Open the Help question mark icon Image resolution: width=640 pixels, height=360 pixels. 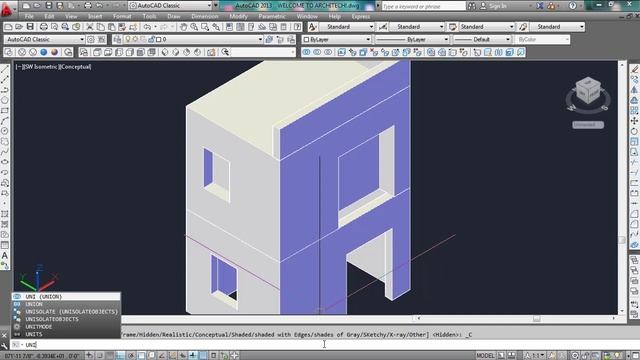pos(298,27)
